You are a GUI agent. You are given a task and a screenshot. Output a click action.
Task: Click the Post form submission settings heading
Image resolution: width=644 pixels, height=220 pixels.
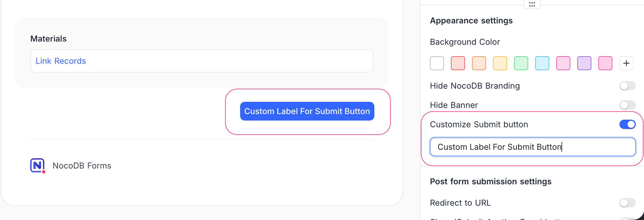[x=490, y=181]
